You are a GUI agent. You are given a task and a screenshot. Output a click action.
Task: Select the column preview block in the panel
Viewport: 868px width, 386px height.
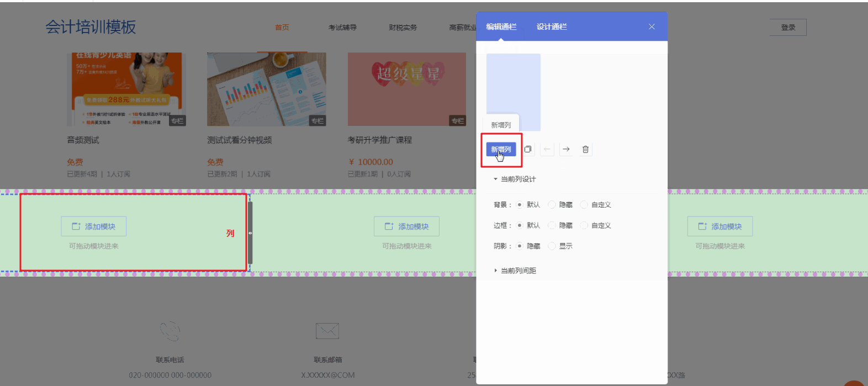[514, 92]
